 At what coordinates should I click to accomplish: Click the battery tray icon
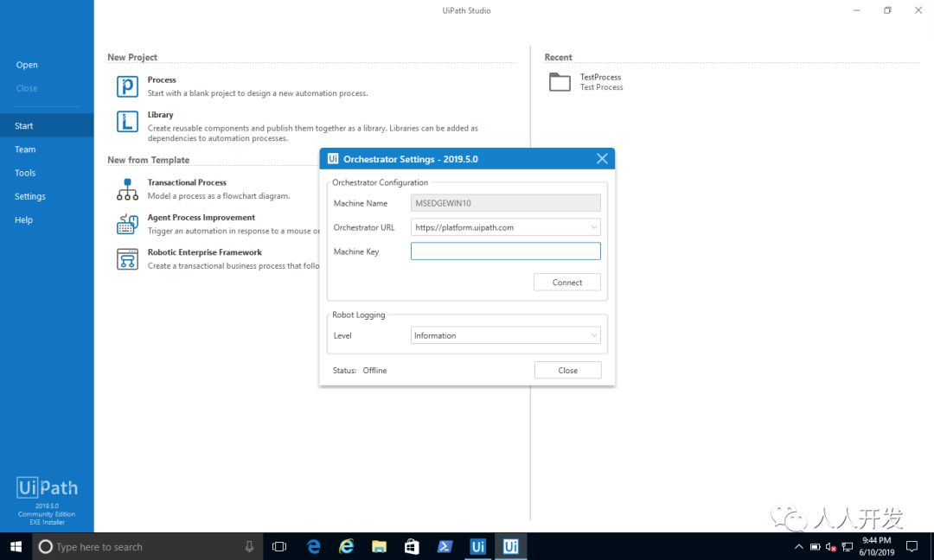(x=815, y=546)
